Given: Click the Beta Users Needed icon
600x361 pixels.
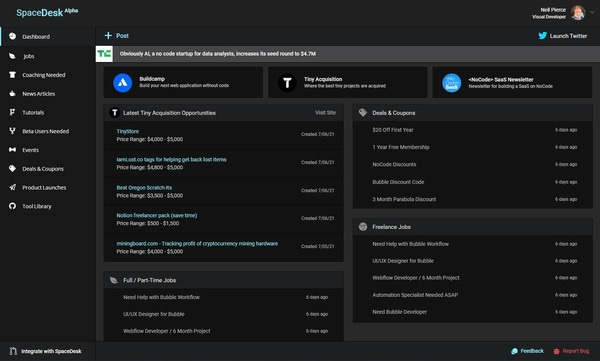Looking at the screenshot, I should (x=13, y=131).
